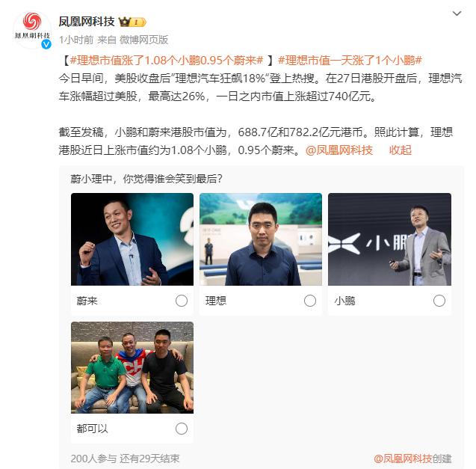Viewport: 476px width, 469px height.
Task: Open the post options chevron menu
Action: [457, 13]
